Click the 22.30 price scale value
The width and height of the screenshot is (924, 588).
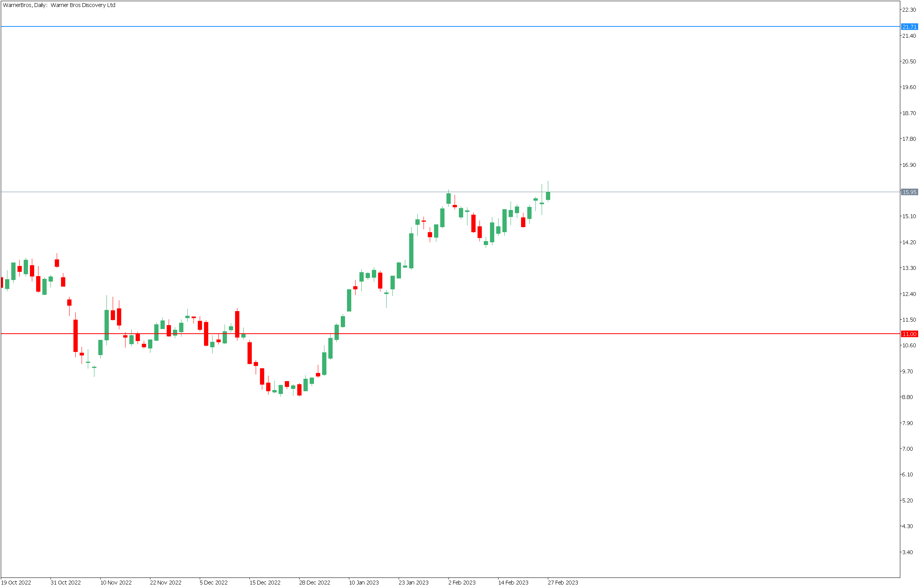(x=909, y=10)
